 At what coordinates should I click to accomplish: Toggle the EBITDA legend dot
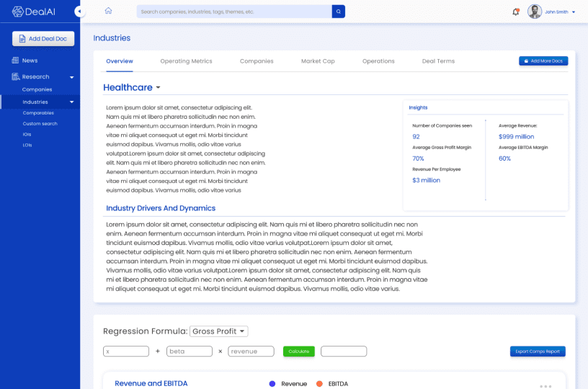pyautogui.click(x=318, y=384)
